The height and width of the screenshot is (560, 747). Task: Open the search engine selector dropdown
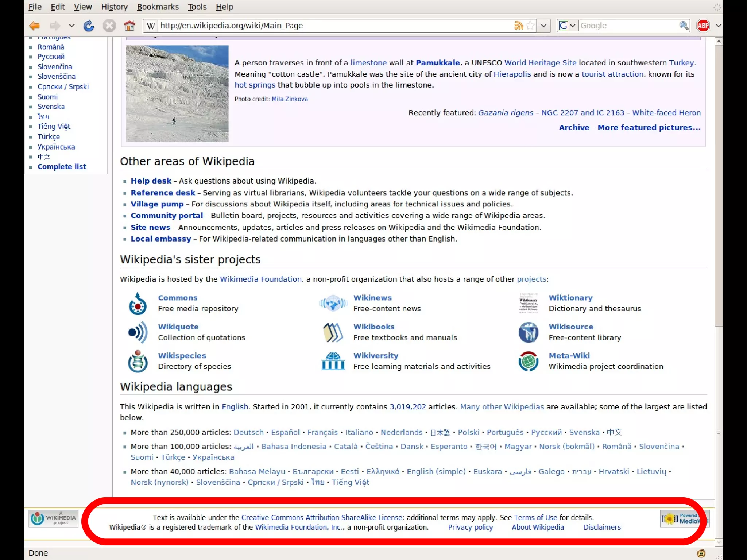point(568,26)
